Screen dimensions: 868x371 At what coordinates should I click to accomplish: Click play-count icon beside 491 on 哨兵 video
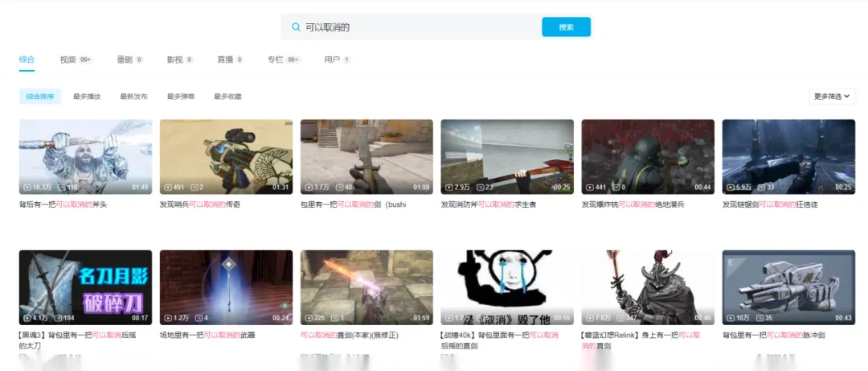pos(168,188)
